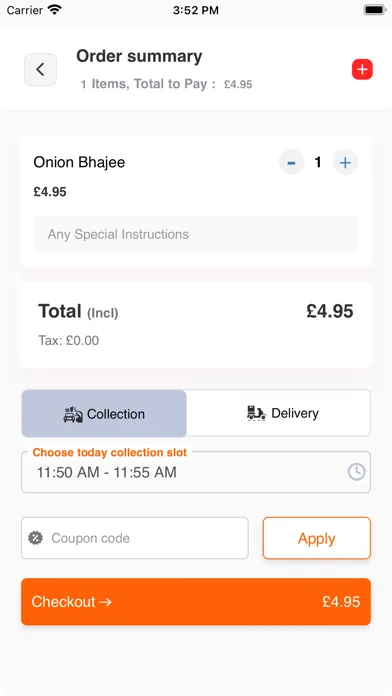Tap the battery indicator in status bar

point(374,10)
